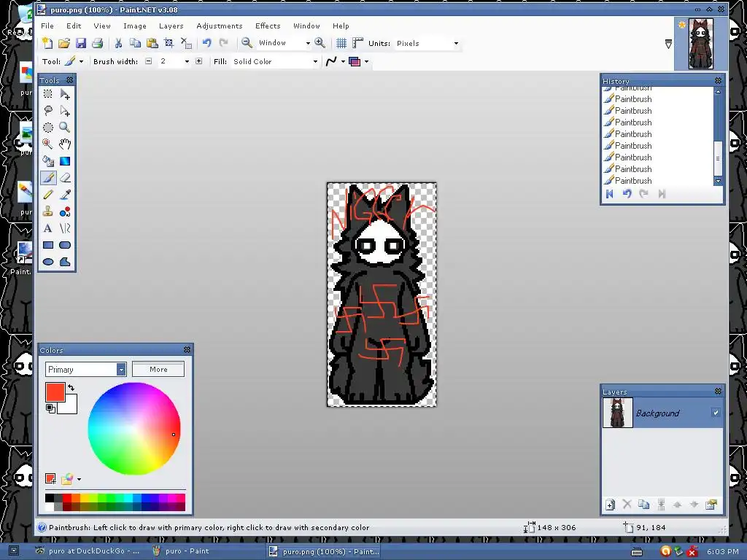Select the Recolor tool
The height and width of the screenshot is (560, 747).
click(x=65, y=211)
